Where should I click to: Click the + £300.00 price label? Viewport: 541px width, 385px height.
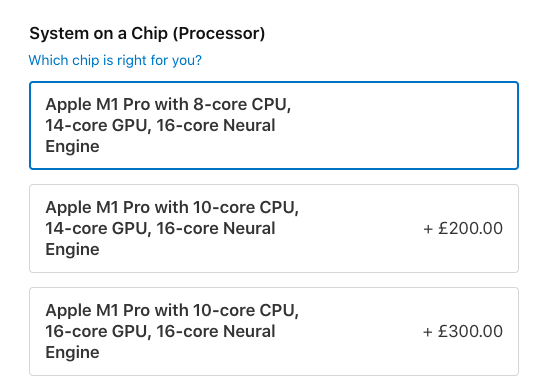463,332
